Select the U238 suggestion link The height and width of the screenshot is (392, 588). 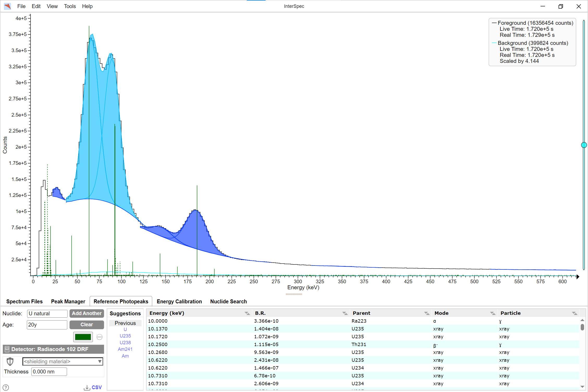pyautogui.click(x=125, y=342)
